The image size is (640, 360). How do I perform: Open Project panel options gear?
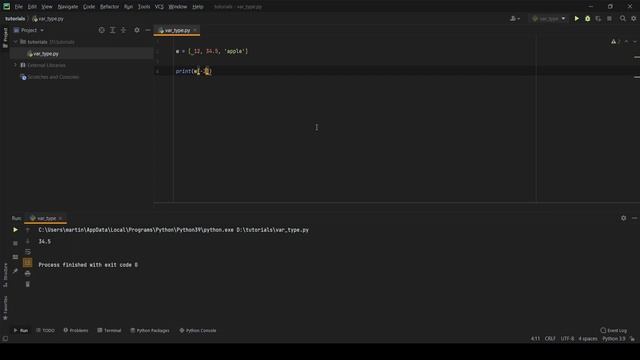pyautogui.click(x=137, y=30)
